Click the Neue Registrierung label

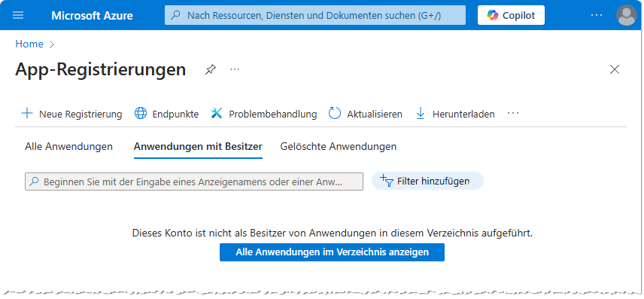tap(80, 114)
